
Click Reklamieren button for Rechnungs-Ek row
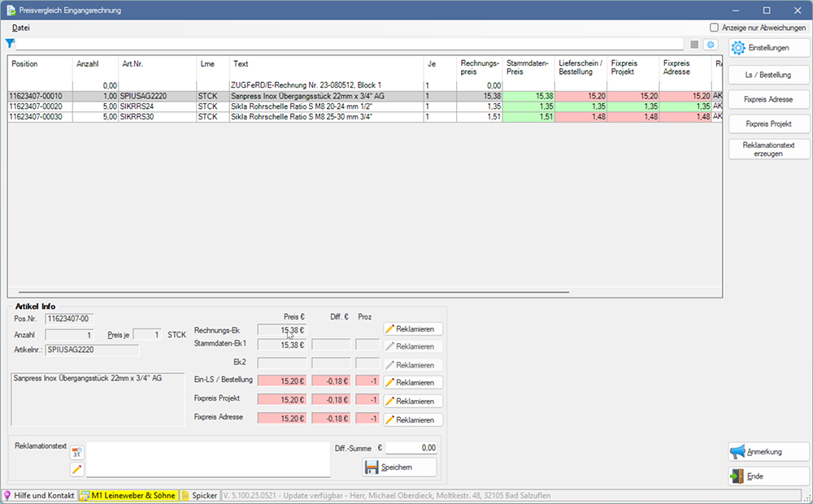click(x=413, y=329)
